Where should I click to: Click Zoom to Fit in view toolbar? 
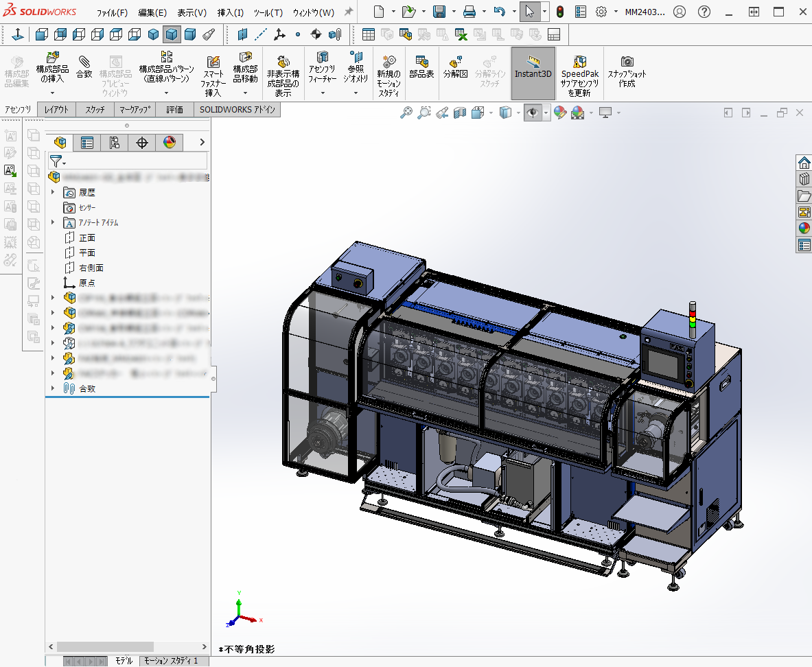pyautogui.click(x=406, y=113)
